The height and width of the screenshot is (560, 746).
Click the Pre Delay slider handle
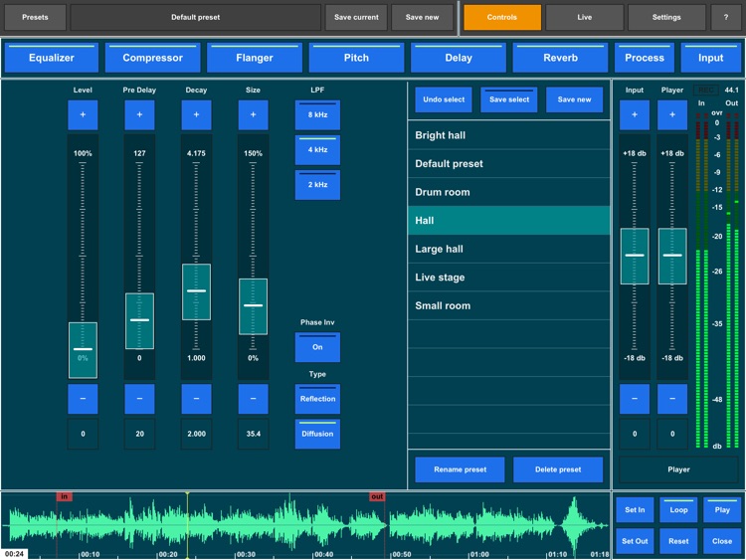pyautogui.click(x=139, y=320)
